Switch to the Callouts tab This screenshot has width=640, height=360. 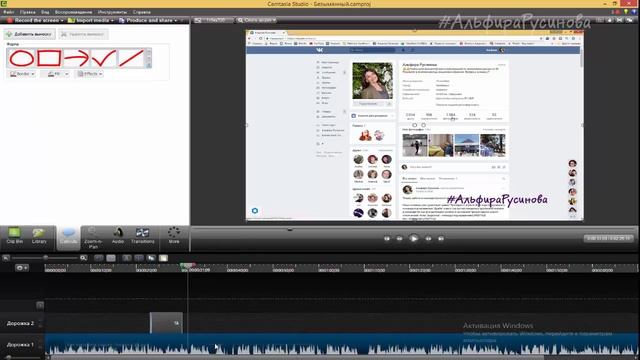point(68,237)
